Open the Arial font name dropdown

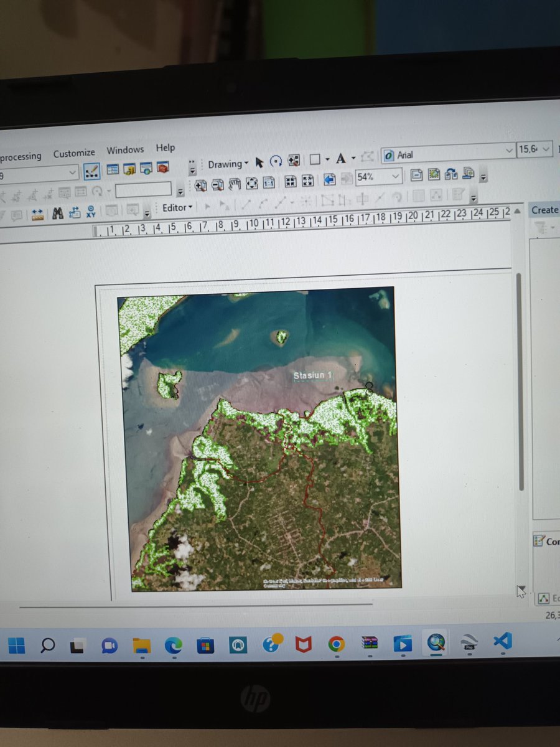click(x=448, y=153)
